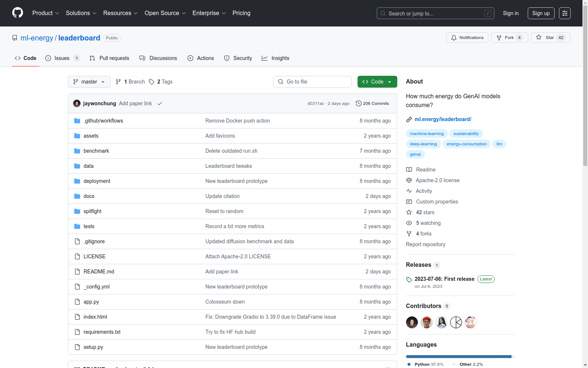Screen dimensions: 588x368
Task: Expand the Solutions menu
Action: tap(81, 13)
